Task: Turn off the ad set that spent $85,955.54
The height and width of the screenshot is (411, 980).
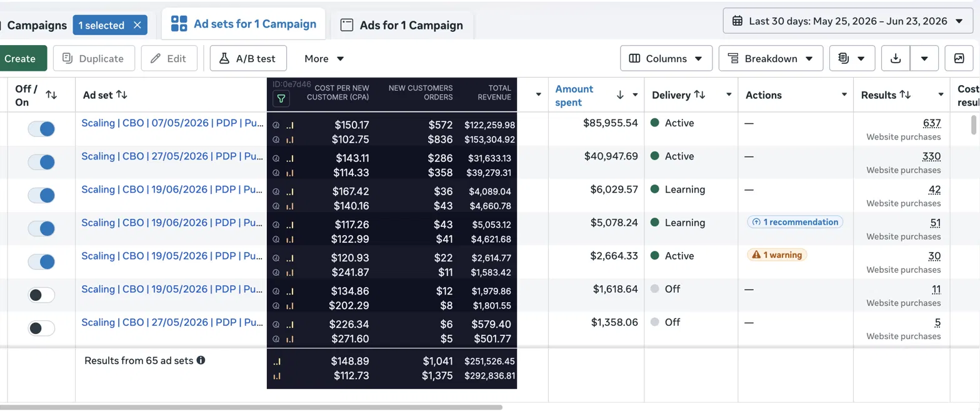Action: (41, 129)
